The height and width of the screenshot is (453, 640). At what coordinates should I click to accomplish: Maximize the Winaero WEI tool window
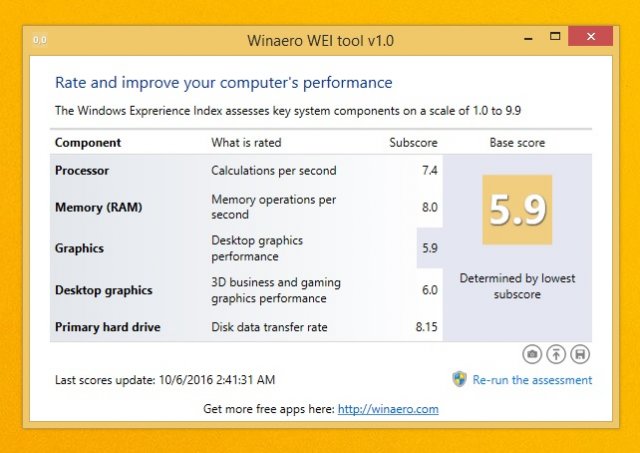[555, 37]
